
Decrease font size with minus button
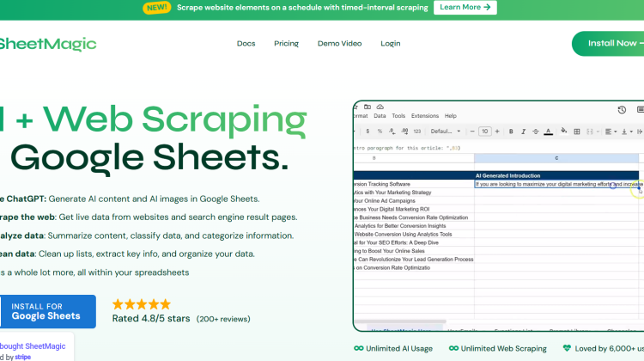[472, 132]
